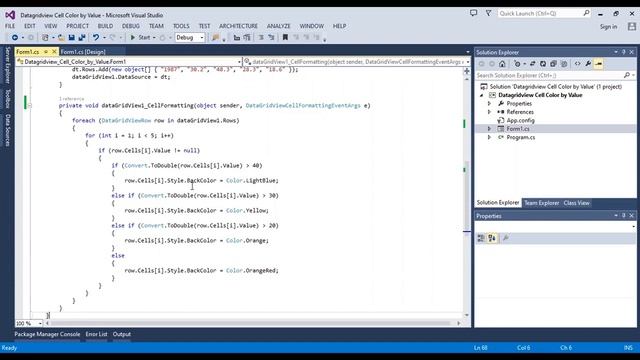The image size is (640, 360).
Task: Open the DEBUG menu
Action: pyautogui.click(x=131, y=26)
